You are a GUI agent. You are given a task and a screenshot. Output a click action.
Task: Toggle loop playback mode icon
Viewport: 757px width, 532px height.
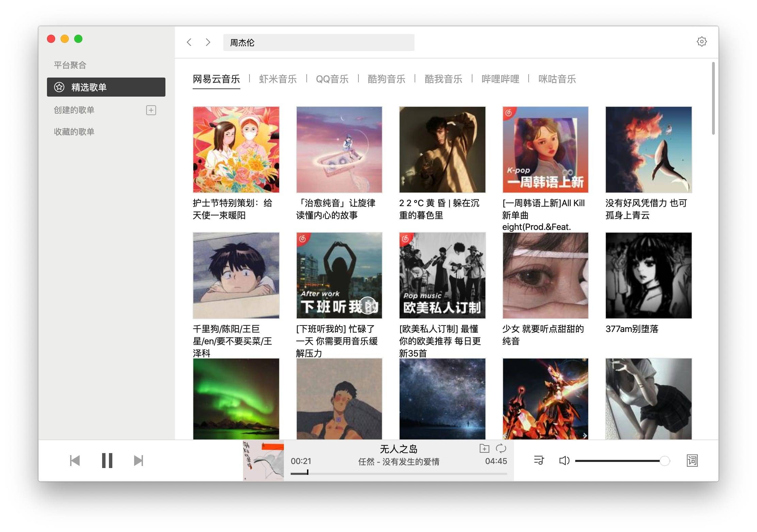501,449
